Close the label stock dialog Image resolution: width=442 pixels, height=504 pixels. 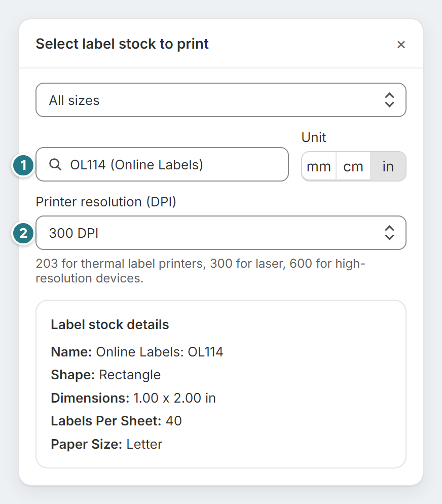[x=401, y=44]
